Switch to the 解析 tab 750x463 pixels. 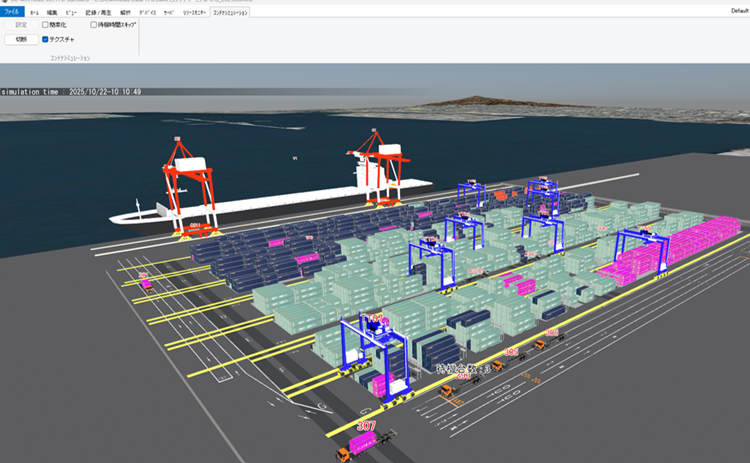coord(125,11)
